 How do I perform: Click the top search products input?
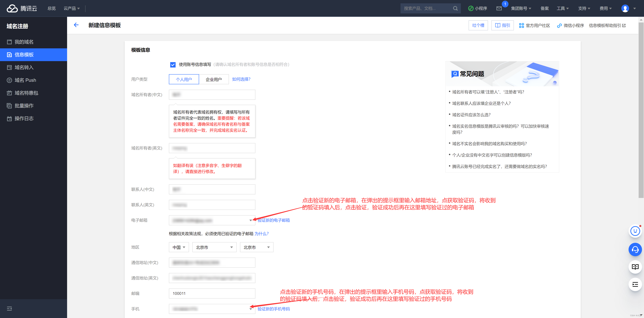426,8
